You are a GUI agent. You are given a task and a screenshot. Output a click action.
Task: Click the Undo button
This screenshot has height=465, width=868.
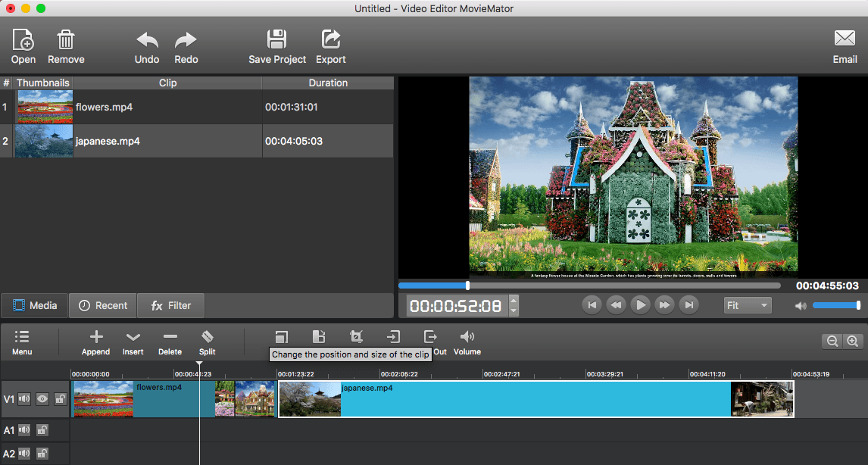click(x=147, y=46)
